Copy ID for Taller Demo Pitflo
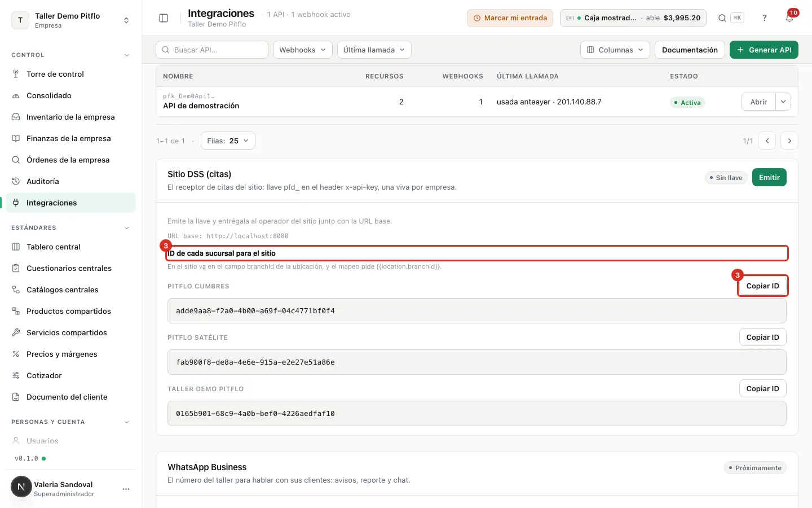812x508 pixels. (x=762, y=388)
